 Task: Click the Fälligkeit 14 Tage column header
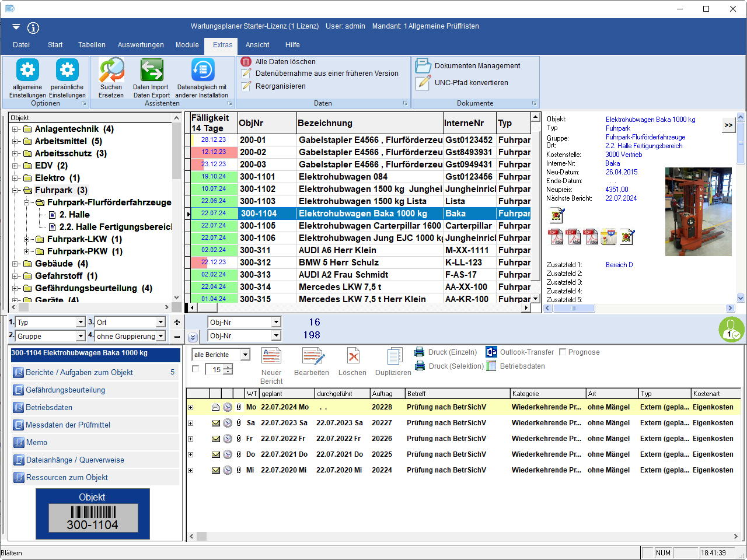214,123
